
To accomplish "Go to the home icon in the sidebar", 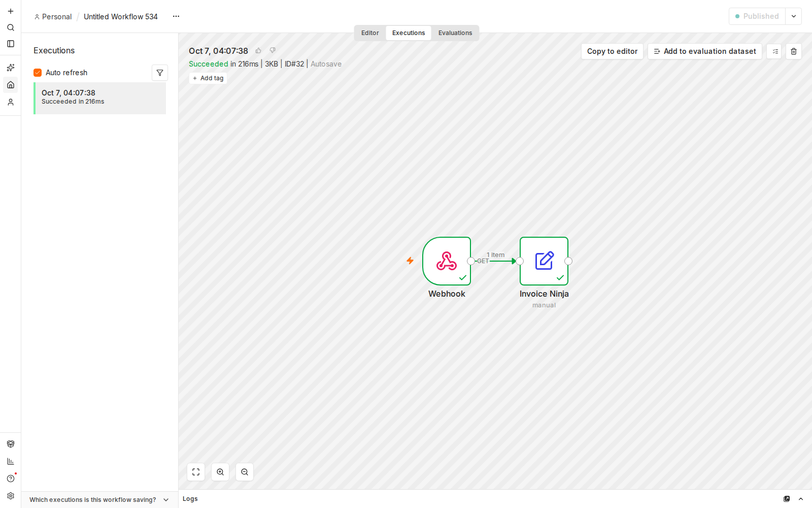I will coord(11,85).
